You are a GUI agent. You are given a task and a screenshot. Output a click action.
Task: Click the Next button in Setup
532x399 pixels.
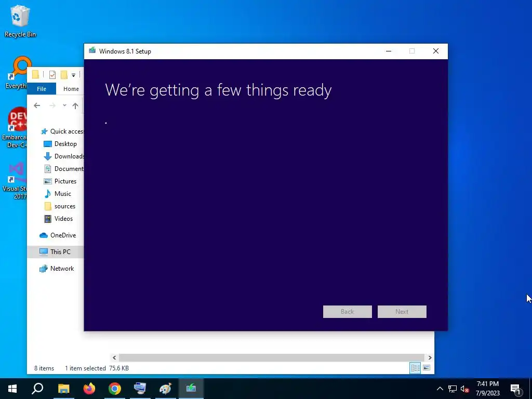click(402, 312)
